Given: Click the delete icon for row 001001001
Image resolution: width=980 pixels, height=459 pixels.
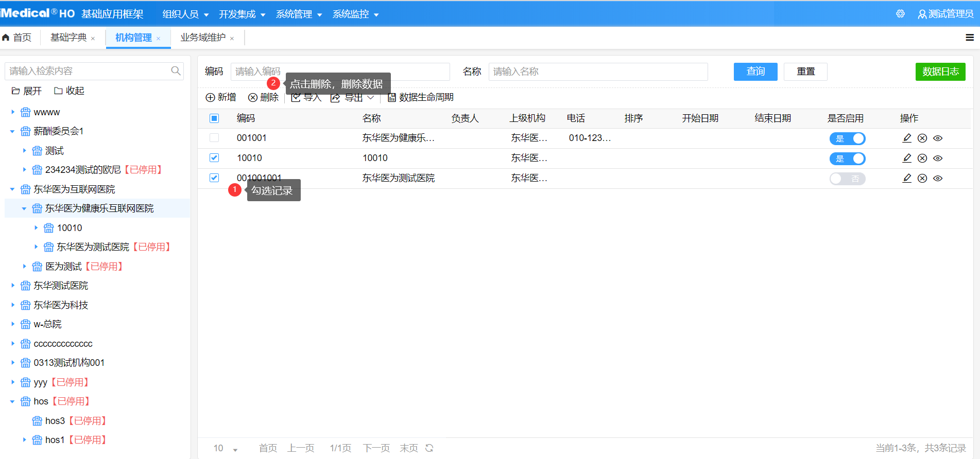Looking at the screenshot, I should pos(922,178).
